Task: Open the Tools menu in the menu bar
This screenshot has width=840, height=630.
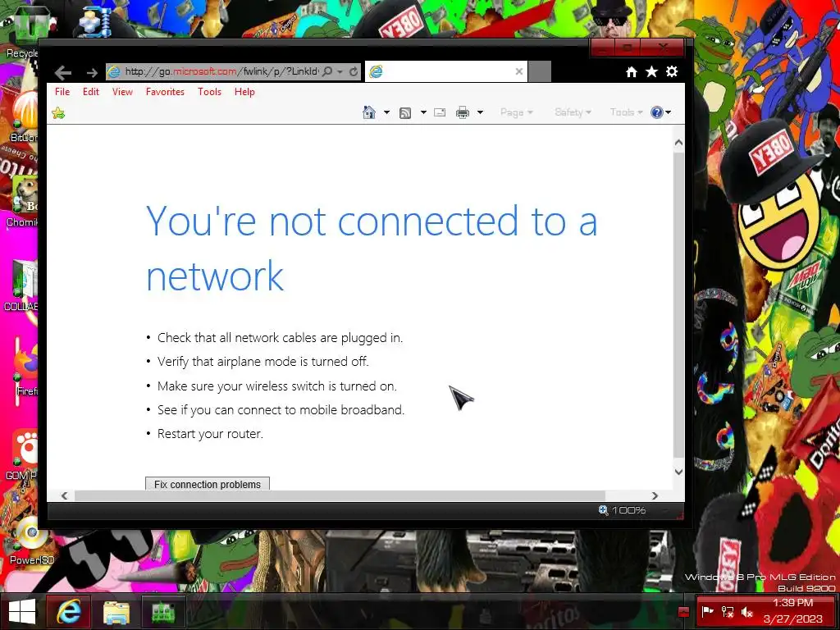Action: point(209,92)
